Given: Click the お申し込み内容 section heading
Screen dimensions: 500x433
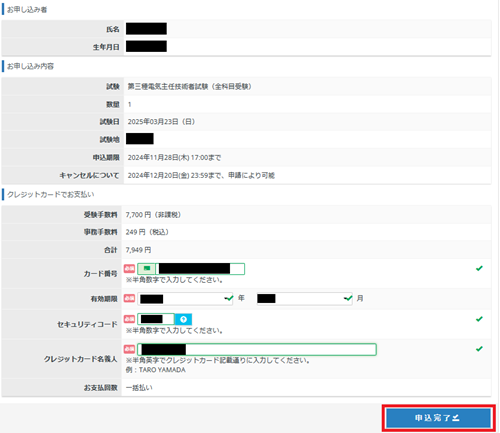Looking at the screenshot, I should [x=30, y=66].
